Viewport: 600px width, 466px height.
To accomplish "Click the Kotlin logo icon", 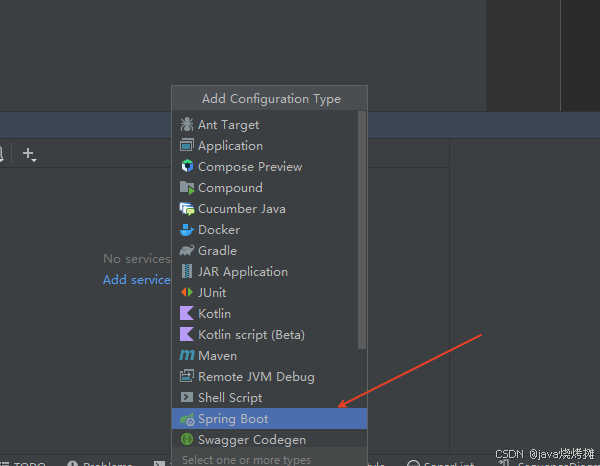I will coord(187,313).
